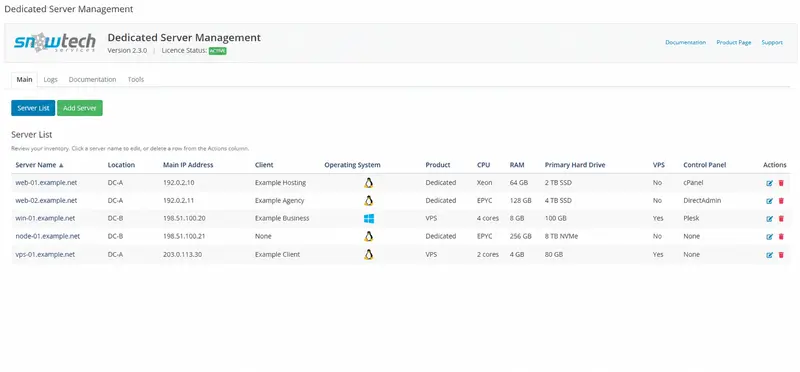Click the 2 TB SSD hard drive cell
The image size is (800, 372).
pyautogui.click(x=559, y=183)
